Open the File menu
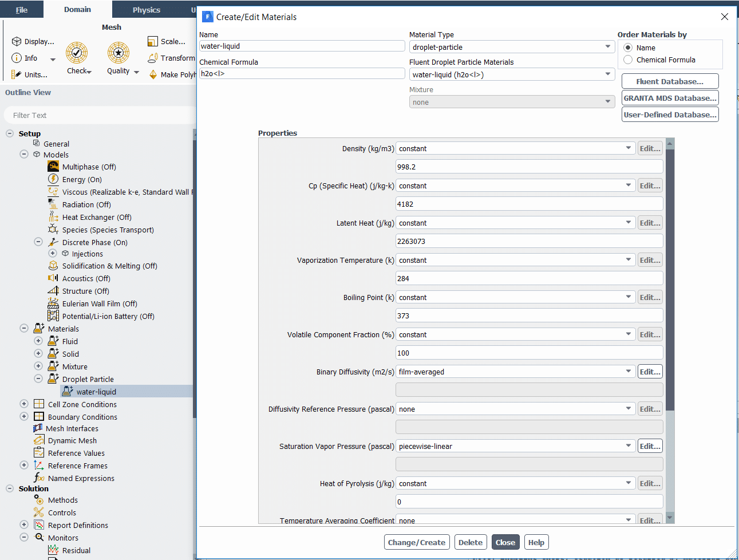 [22, 10]
